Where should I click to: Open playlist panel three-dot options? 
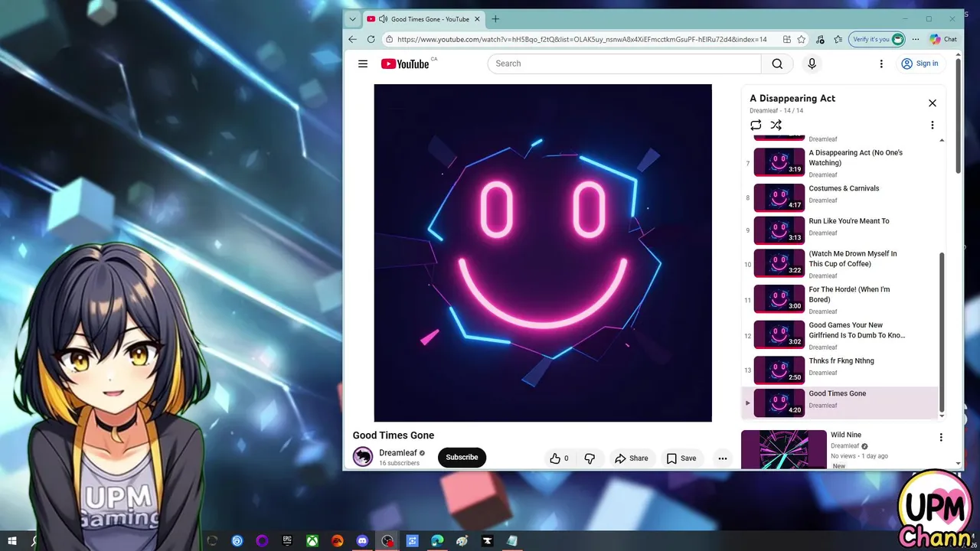click(932, 125)
